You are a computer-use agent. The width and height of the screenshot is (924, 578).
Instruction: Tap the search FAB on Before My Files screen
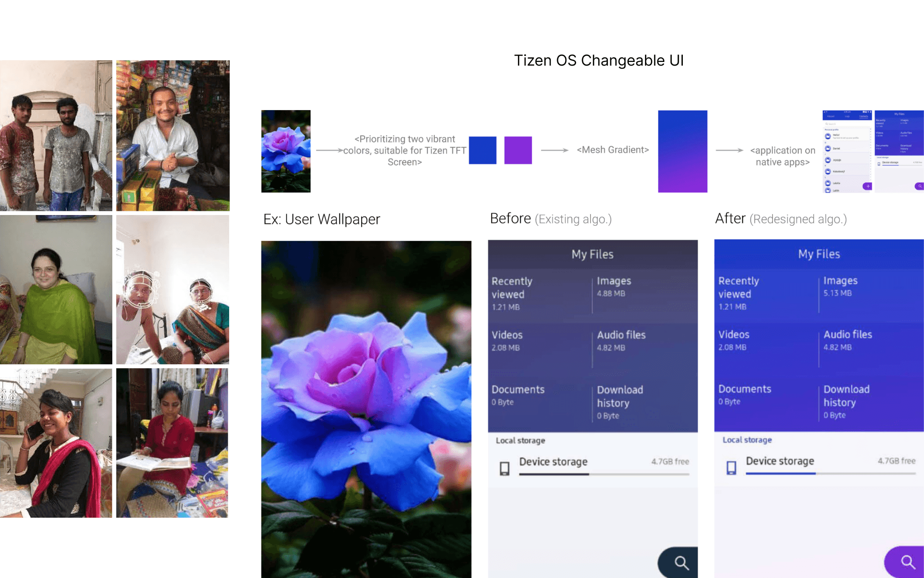point(680,562)
